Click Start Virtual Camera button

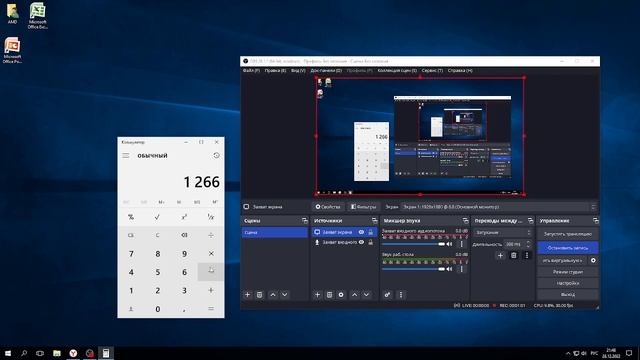coord(562,260)
